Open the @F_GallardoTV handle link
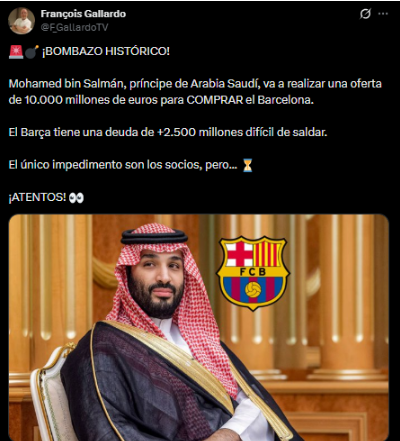The width and height of the screenshot is (400, 441). point(74,27)
